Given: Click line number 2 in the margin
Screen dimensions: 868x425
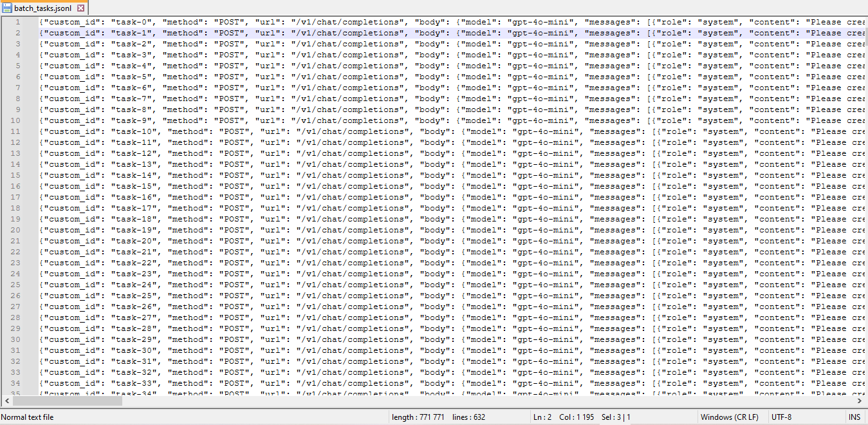Looking at the screenshot, I should [17, 33].
